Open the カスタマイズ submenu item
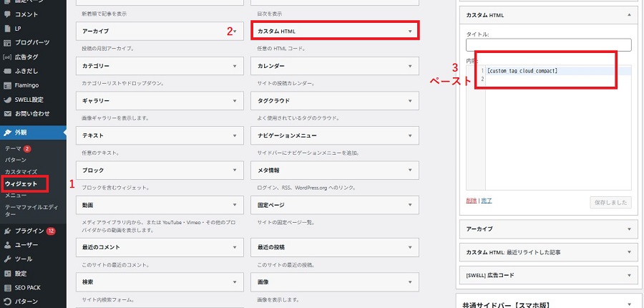This screenshot has width=644, height=308. click(21, 172)
